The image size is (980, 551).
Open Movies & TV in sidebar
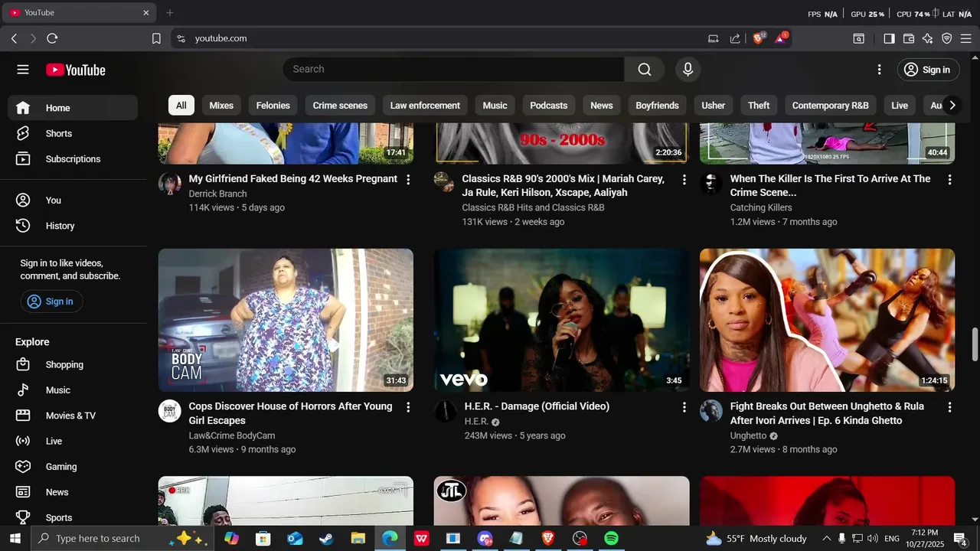click(x=73, y=416)
